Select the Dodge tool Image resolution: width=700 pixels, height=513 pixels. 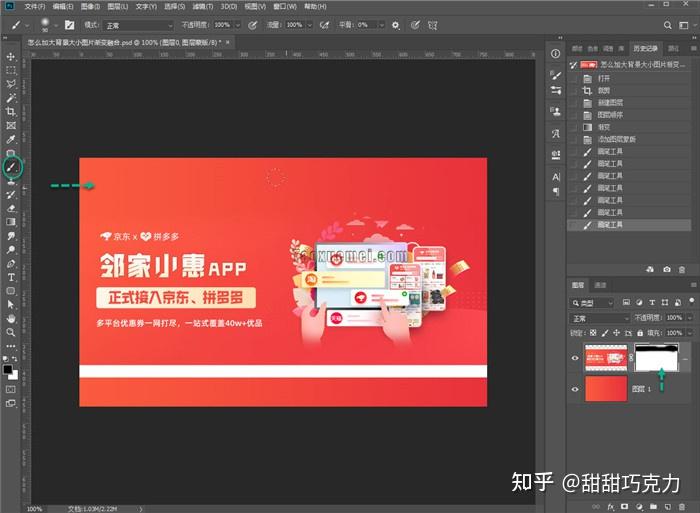click(x=11, y=250)
